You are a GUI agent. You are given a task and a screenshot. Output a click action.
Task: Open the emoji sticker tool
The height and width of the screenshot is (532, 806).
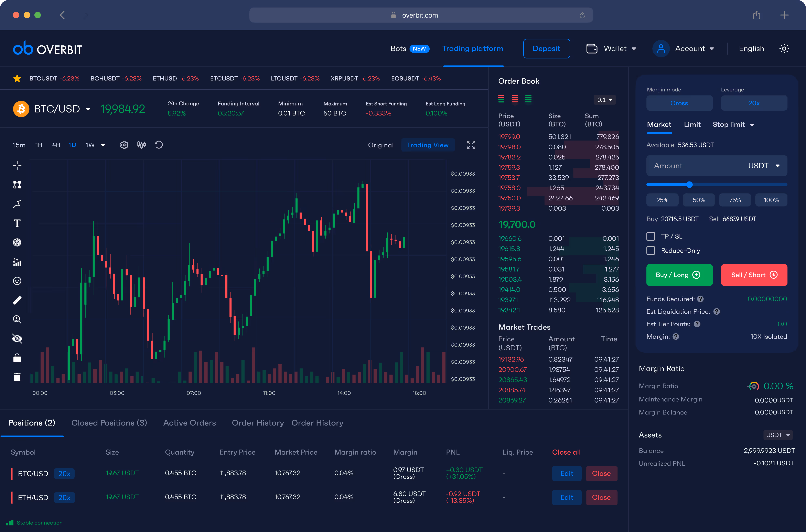tap(17, 281)
